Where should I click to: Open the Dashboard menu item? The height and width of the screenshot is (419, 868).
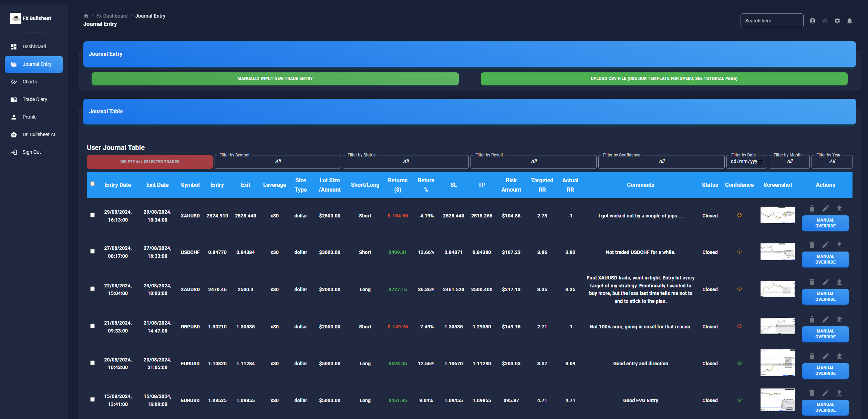34,47
